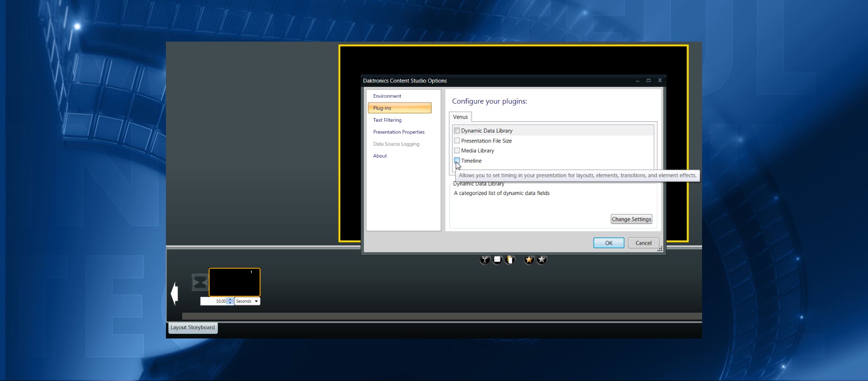The width and height of the screenshot is (868, 381).
Task: Tick the Media Library checkbox
Action: coord(457,151)
